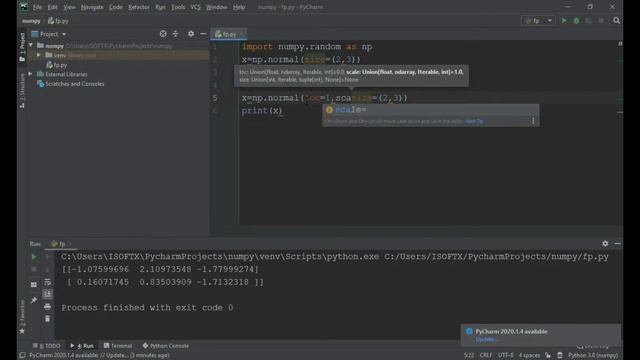Hide the Project panel with minus icon
The height and width of the screenshot is (360, 640).
pos(203,34)
